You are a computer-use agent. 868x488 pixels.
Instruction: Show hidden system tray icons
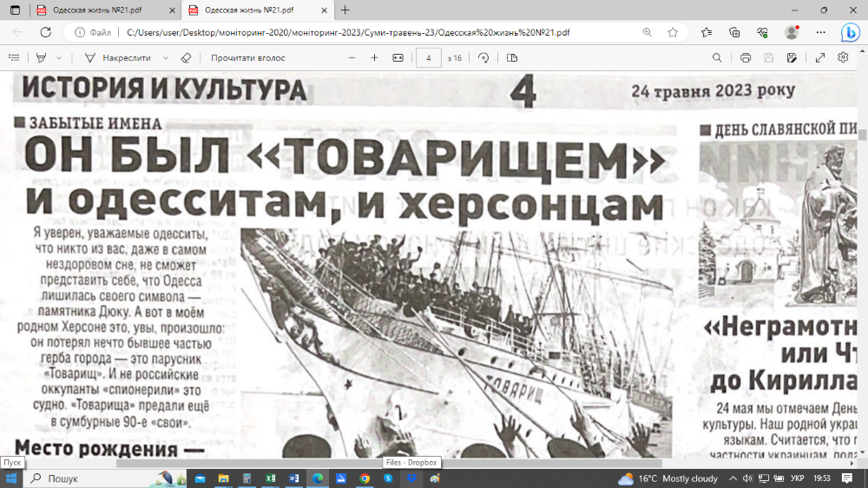pos(733,478)
